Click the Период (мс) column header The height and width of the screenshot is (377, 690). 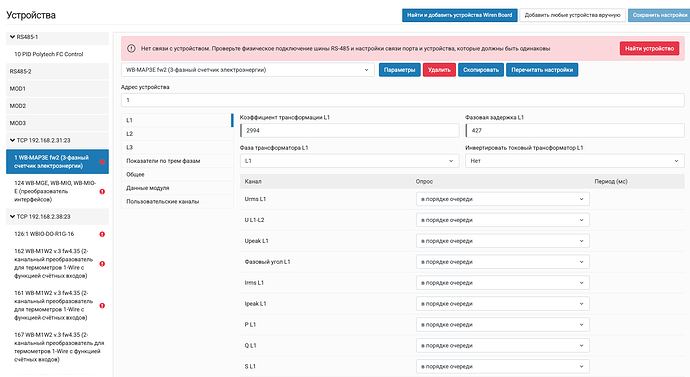(611, 181)
